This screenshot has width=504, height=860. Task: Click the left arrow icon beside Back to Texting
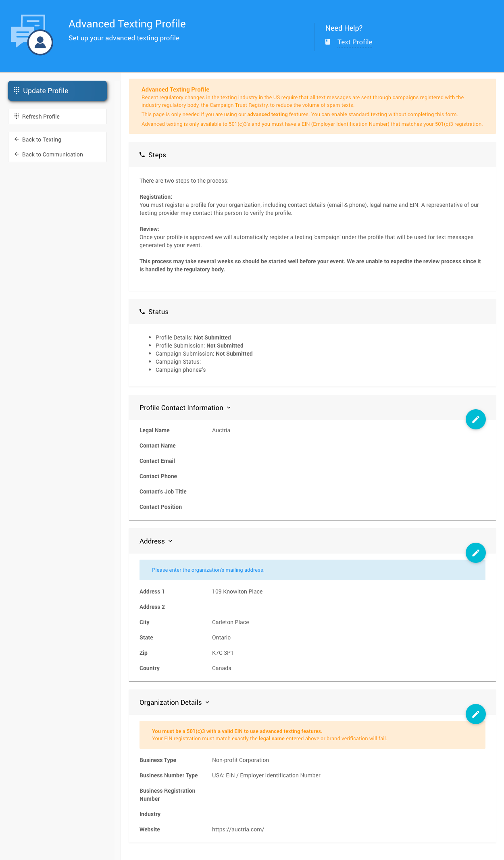17,140
